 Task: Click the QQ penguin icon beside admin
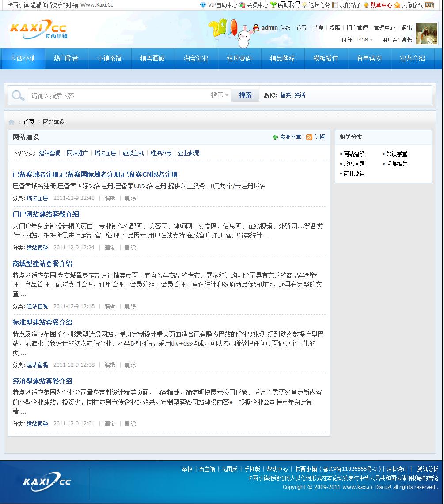(x=256, y=27)
